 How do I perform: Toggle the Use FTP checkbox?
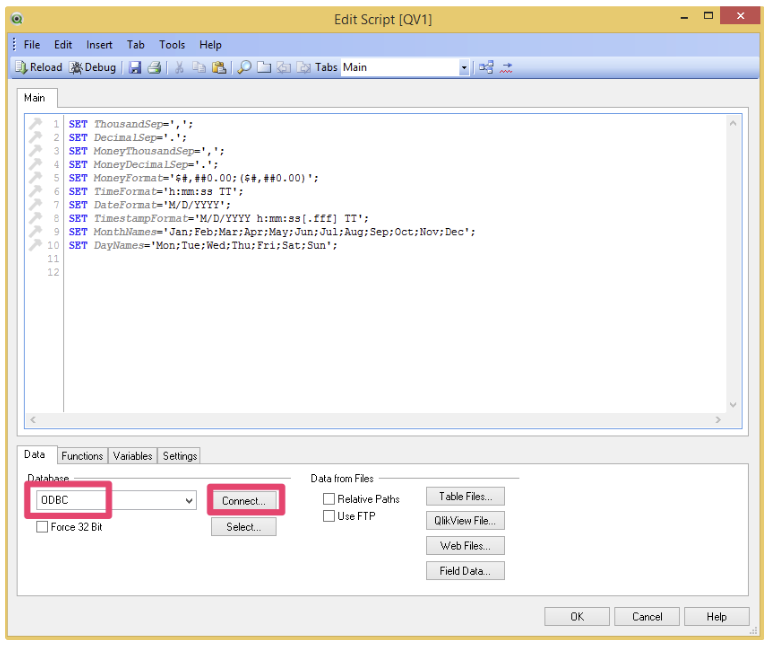click(329, 516)
